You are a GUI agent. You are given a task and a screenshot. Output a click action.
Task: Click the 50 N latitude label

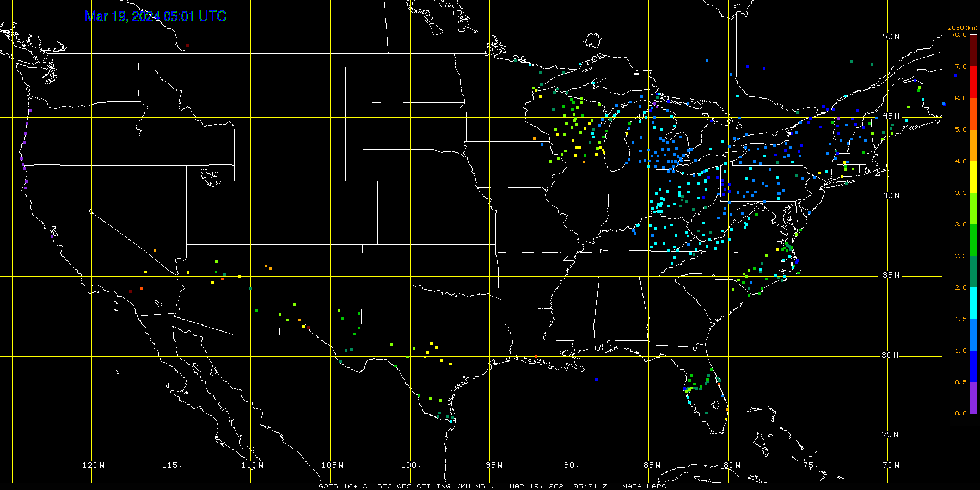(x=891, y=36)
